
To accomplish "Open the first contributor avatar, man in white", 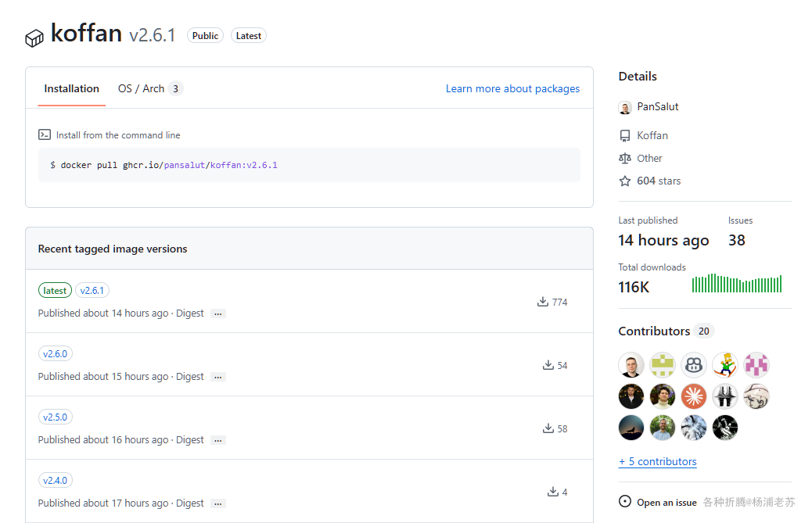I will point(631,365).
